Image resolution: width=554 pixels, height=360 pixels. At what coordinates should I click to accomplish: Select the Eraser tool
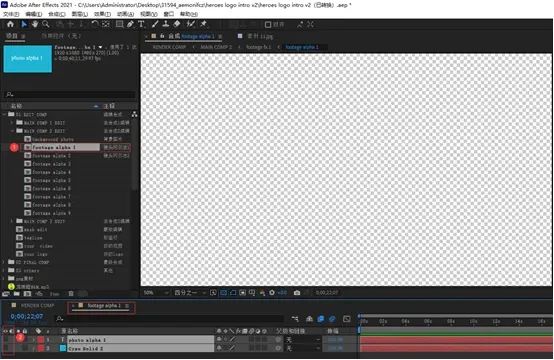click(x=177, y=24)
